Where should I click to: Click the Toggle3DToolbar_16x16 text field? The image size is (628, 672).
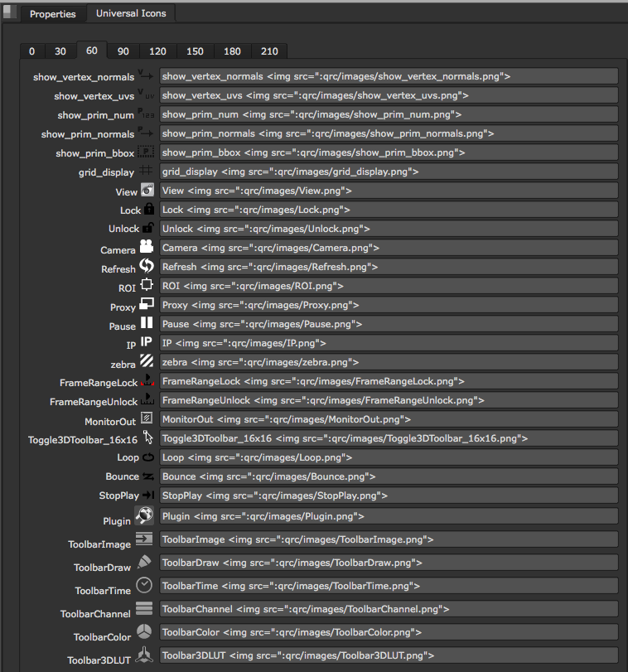coord(389,438)
